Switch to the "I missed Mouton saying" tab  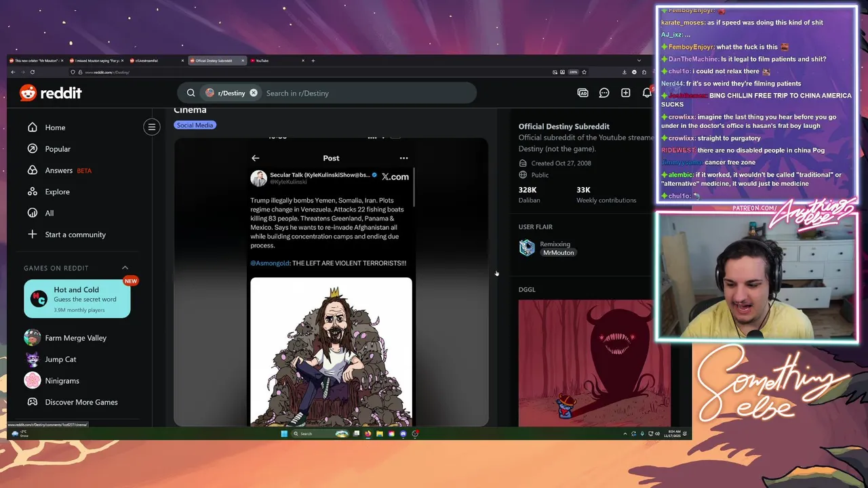(97, 60)
